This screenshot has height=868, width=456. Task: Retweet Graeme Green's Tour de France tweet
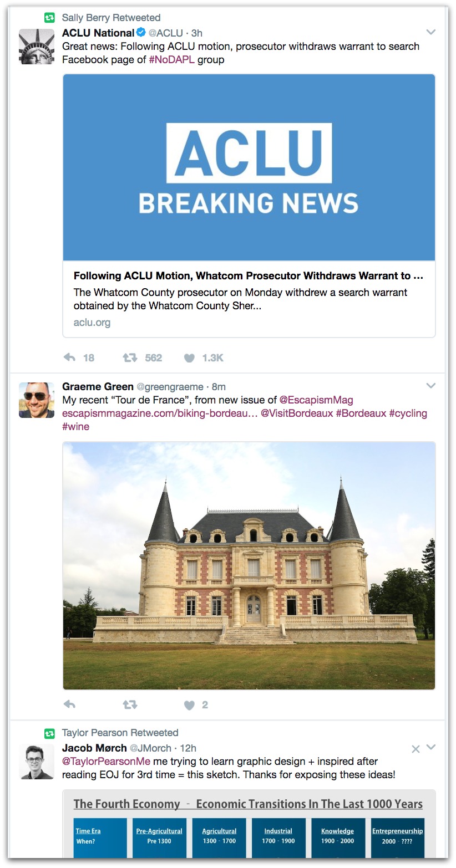130,705
